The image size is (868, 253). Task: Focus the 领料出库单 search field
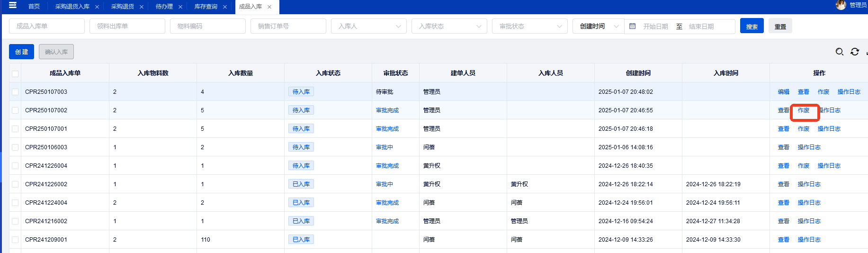(x=127, y=26)
